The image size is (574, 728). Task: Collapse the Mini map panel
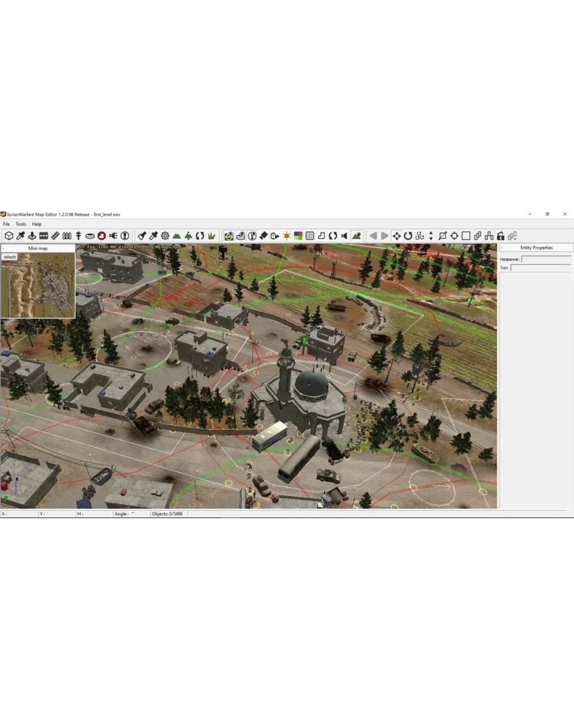pos(4,248)
